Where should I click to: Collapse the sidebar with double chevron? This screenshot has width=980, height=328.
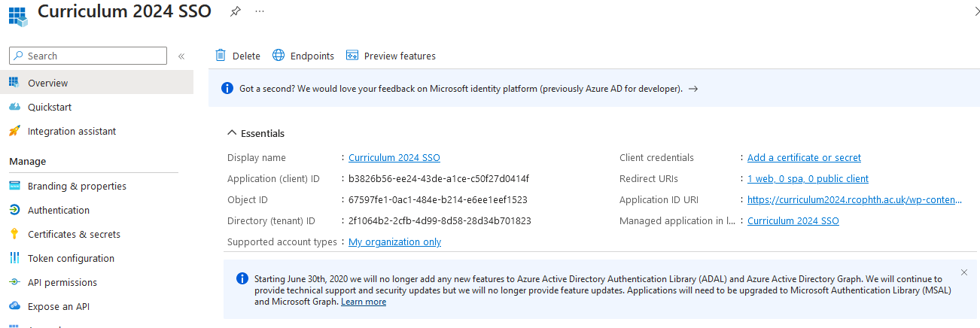(x=181, y=56)
